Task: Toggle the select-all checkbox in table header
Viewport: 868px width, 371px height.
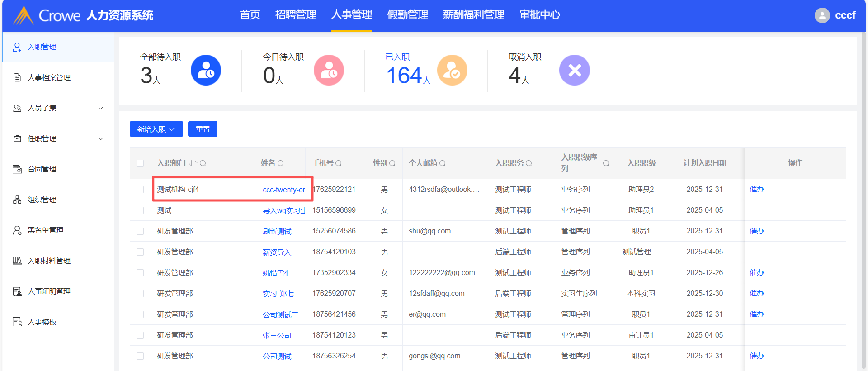Action: coord(140,163)
